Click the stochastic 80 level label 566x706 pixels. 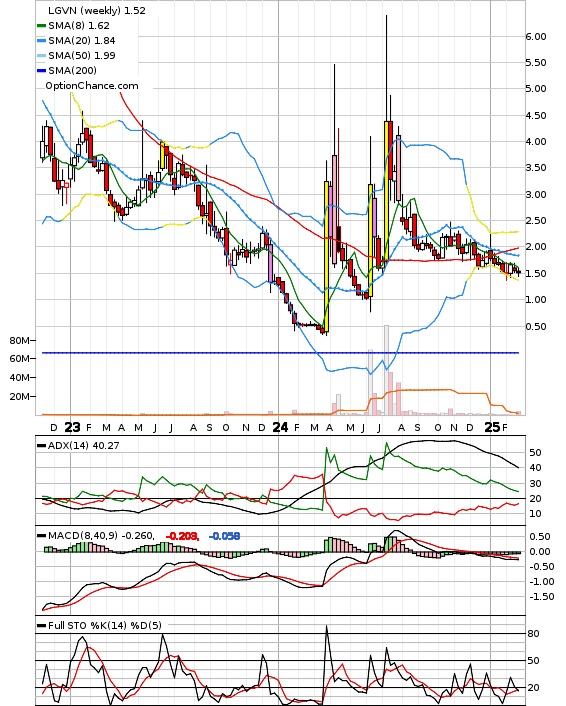point(533,634)
